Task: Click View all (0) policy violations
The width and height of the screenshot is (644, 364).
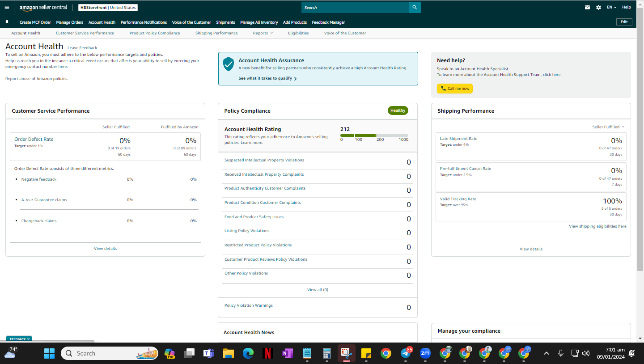Action: pyautogui.click(x=318, y=290)
